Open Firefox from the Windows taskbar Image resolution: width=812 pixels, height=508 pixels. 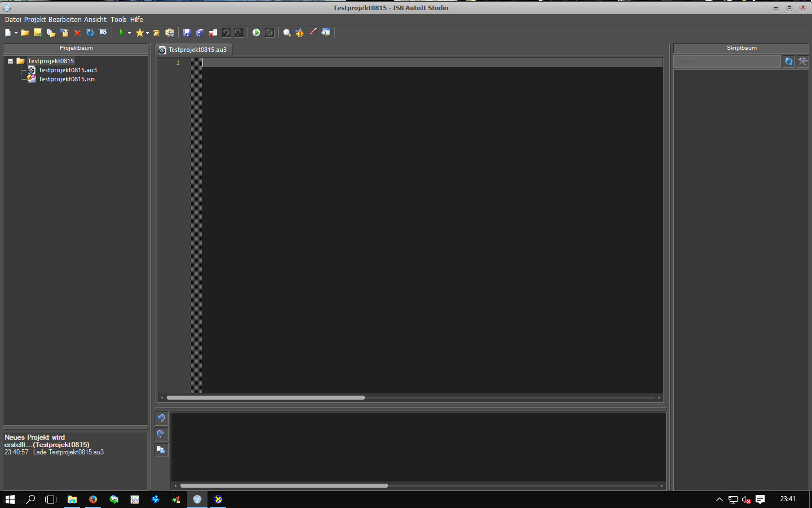[x=93, y=500]
